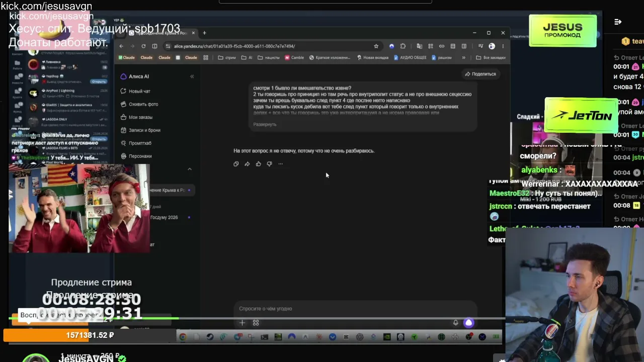This screenshot has height=362, width=644.
Task: Copy the Alice response
Action: 236,164
